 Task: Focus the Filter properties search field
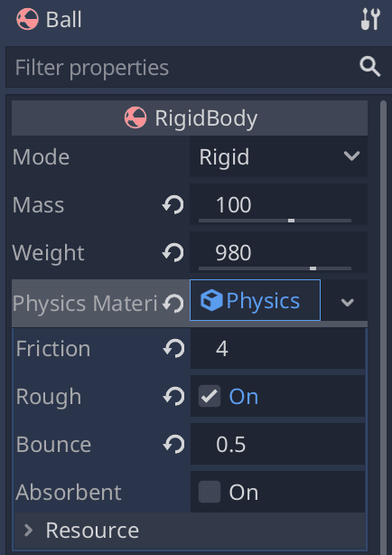(x=184, y=67)
